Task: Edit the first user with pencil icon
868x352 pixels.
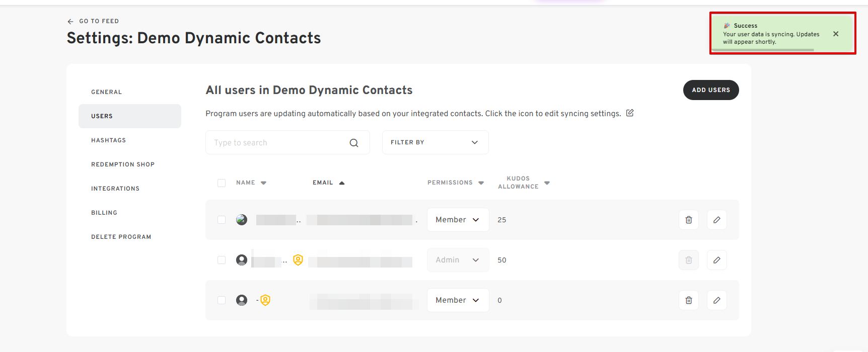Action: click(716, 220)
